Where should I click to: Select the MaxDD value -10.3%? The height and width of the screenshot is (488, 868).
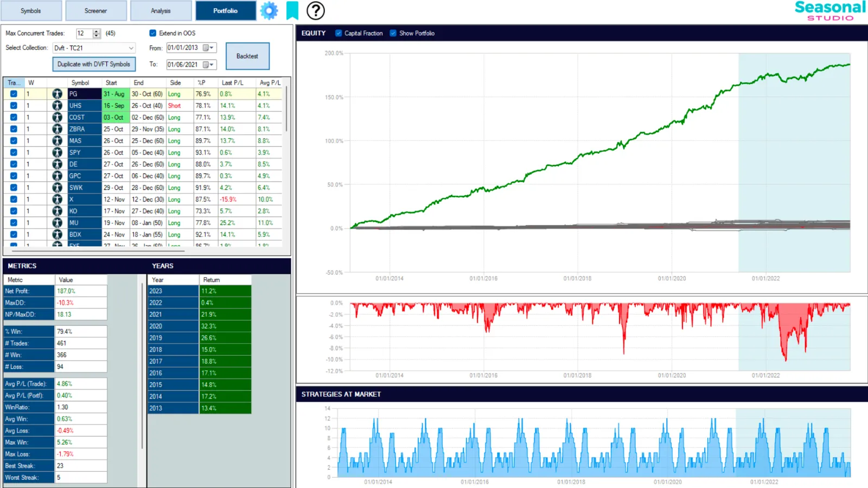click(81, 303)
